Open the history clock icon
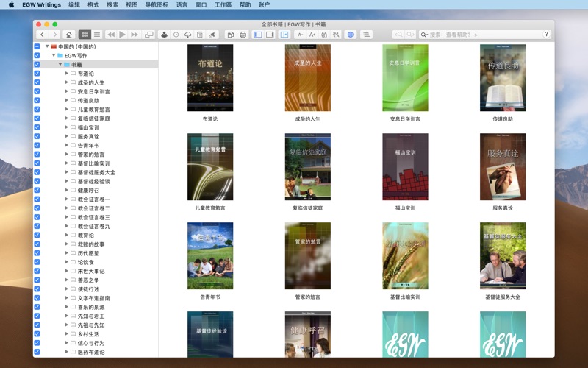 tap(176, 35)
